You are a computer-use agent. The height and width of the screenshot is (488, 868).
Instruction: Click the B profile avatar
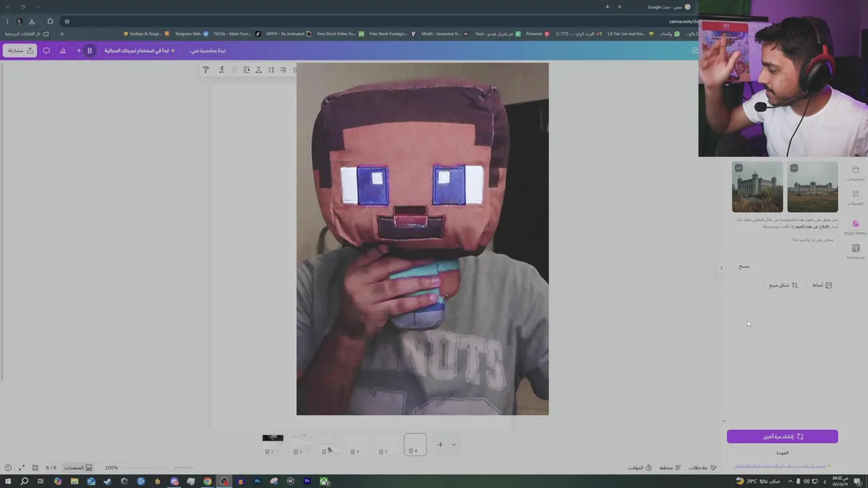point(90,51)
